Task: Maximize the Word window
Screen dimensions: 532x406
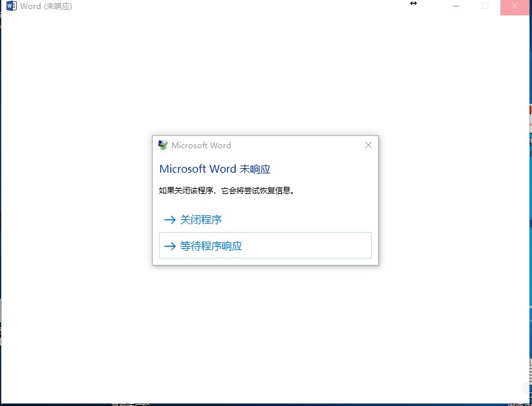Action: click(x=485, y=6)
